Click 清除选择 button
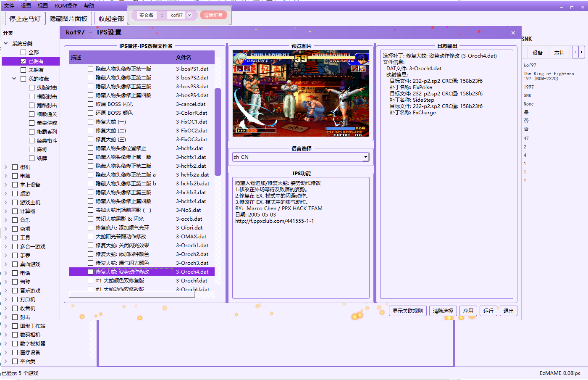This screenshot has height=380, width=588. click(x=443, y=311)
